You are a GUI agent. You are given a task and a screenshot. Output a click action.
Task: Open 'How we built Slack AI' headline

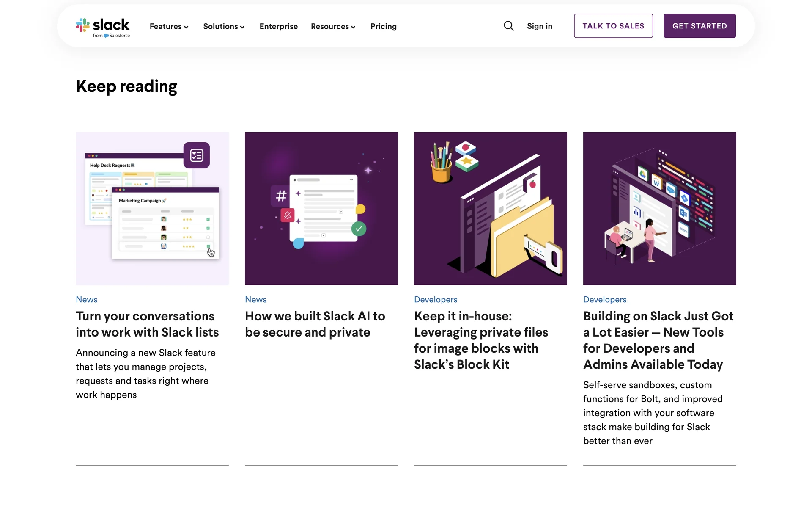tap(315, 324)
